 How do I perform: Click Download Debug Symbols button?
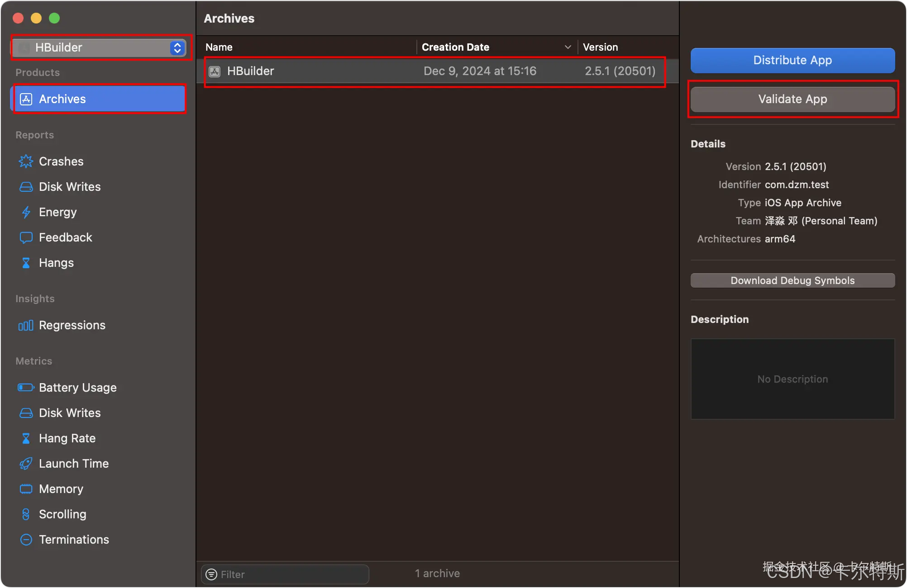pyautogui.click(x=792, y=280)
